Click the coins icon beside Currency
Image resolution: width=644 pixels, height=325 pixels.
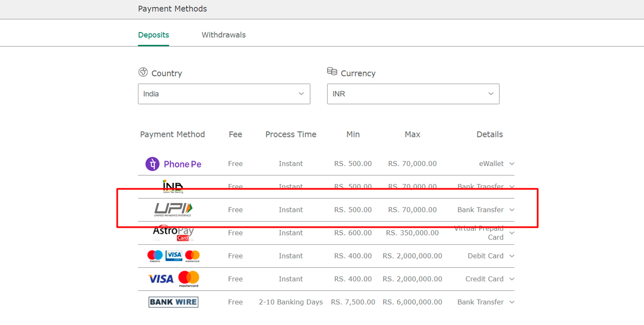click(x=332, y=71)
